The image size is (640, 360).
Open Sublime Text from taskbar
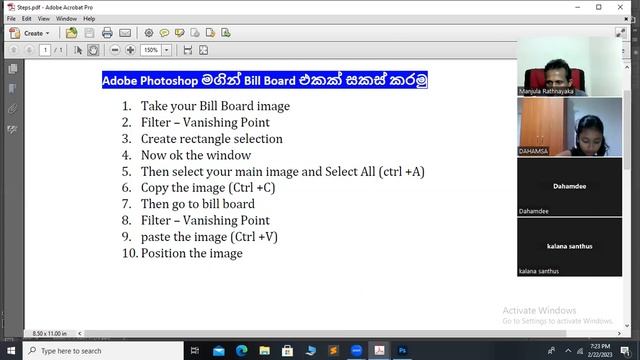pyautogui.click(x=333, y=351)
